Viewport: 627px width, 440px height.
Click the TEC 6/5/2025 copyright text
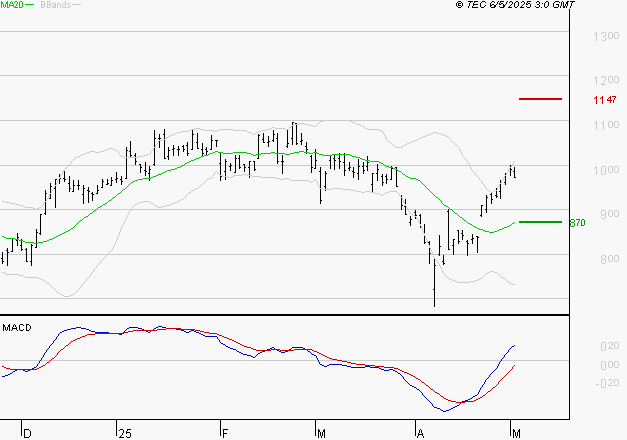click(515, 5)
